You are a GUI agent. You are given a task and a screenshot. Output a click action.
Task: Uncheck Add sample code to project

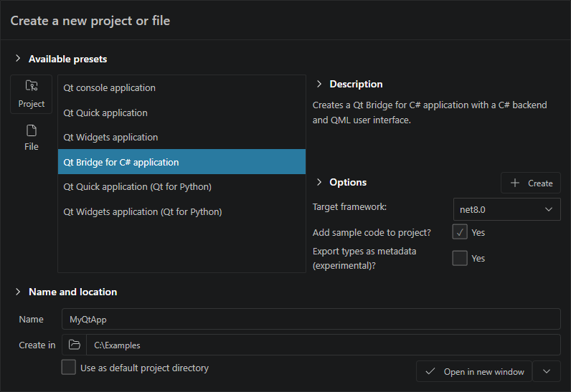click(x=460, y=232)
